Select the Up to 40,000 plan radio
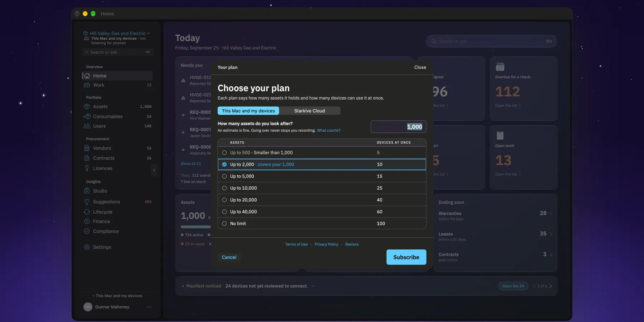Viewport: 644px width, 322px height. 224,212
